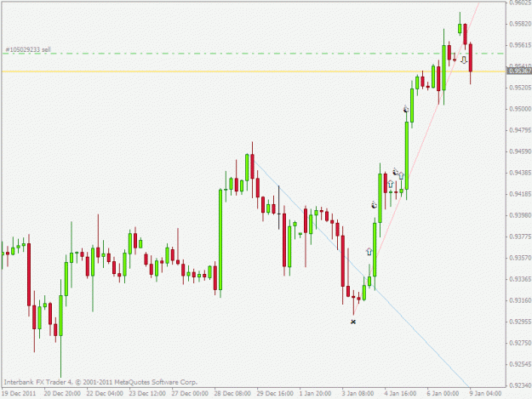532x399 pixels.
Task: Click the 0.93775 price scale label
Action: coord(520,237)
